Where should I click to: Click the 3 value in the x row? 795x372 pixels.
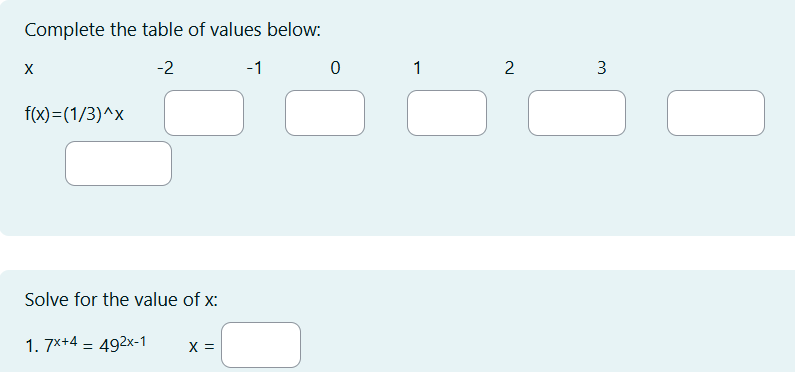(601, 68)
